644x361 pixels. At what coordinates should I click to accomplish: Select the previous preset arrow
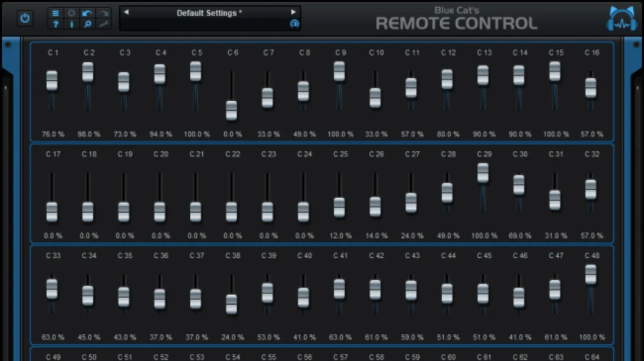[x=126, y=12]
